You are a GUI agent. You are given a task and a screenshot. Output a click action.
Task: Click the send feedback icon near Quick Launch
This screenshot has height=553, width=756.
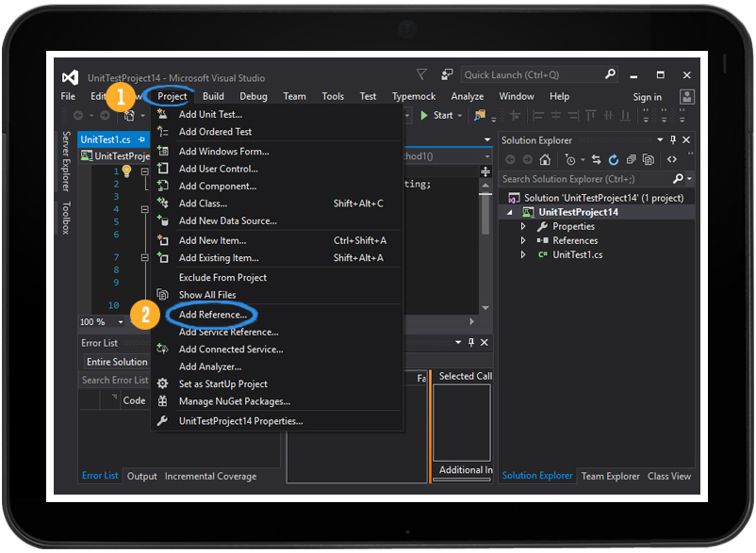[447, 74]
